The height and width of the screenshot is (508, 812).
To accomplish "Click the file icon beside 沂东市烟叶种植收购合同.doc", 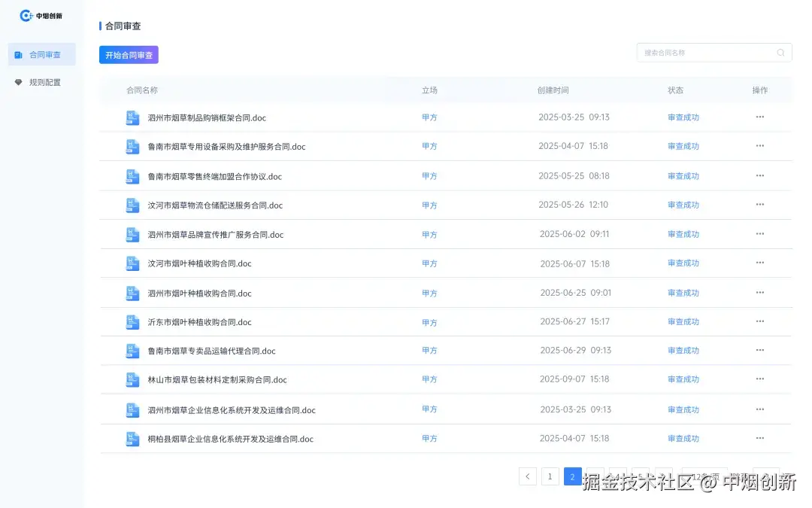I will click(x=132, y=321).
